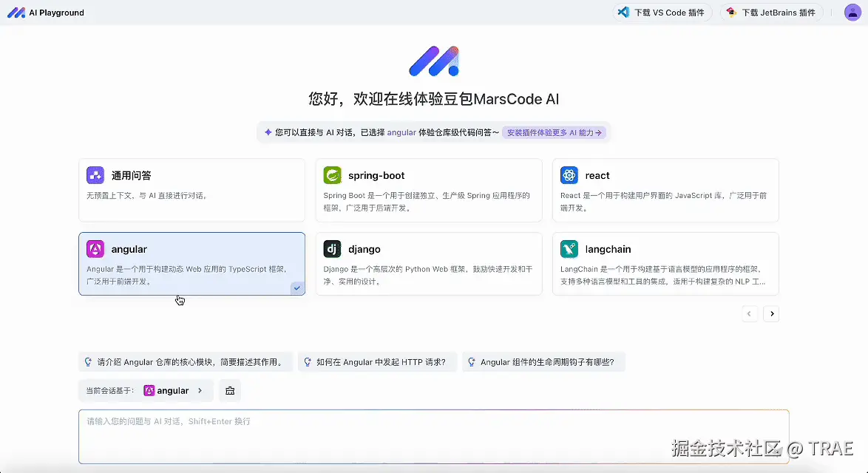Viewport: 868px width, 473px height.
Task: Select the react repository card
Action: 665,190
